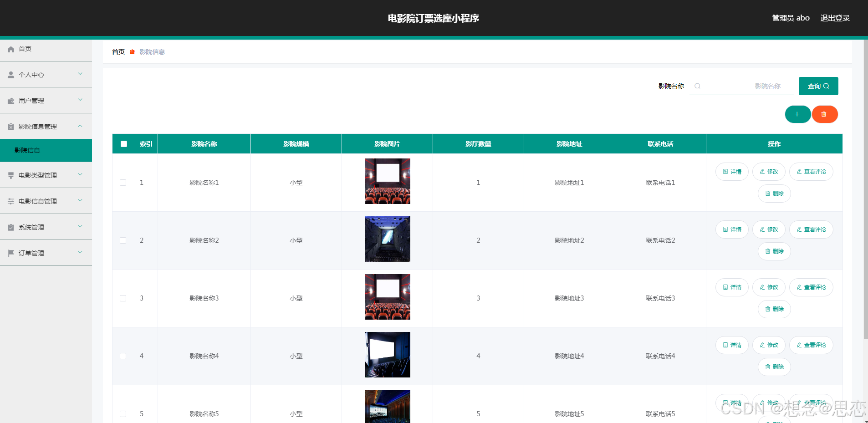
Task: Click the 电影信息管理 sliders icon
Action: pyautogui.click(x=11, y=201)
